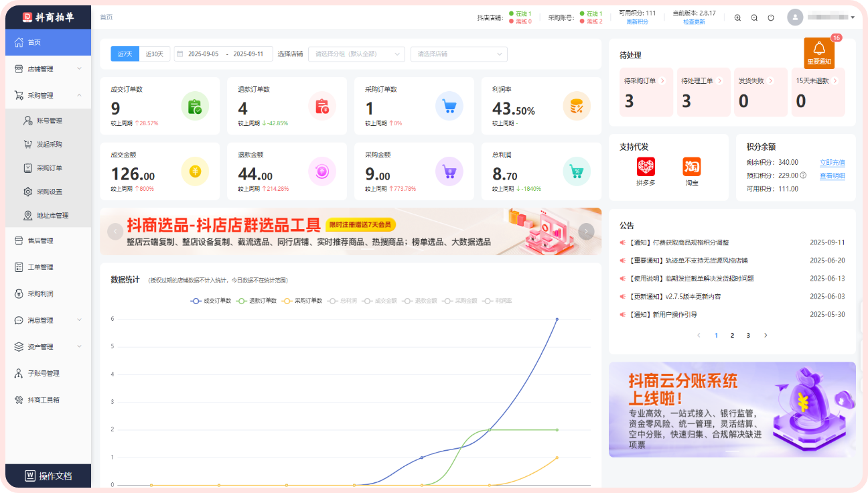Screen dimensions: 868x493
Task: Toggle 总利润 series in chart legend
Action: click(x=343, y=301)
